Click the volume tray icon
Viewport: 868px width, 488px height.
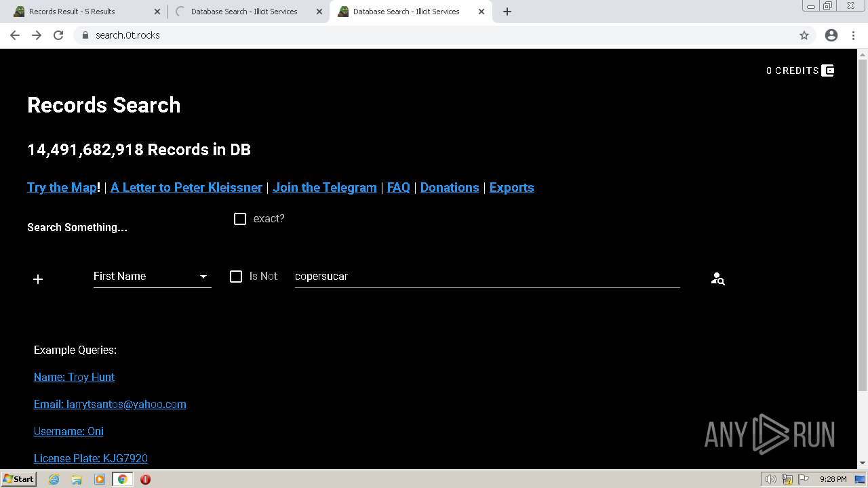(771, 479)
